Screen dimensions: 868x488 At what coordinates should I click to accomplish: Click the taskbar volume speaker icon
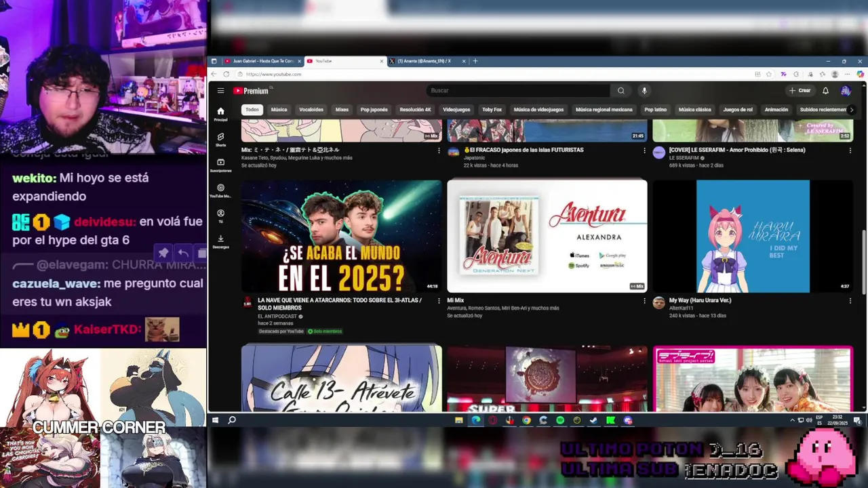pos(808,420)
